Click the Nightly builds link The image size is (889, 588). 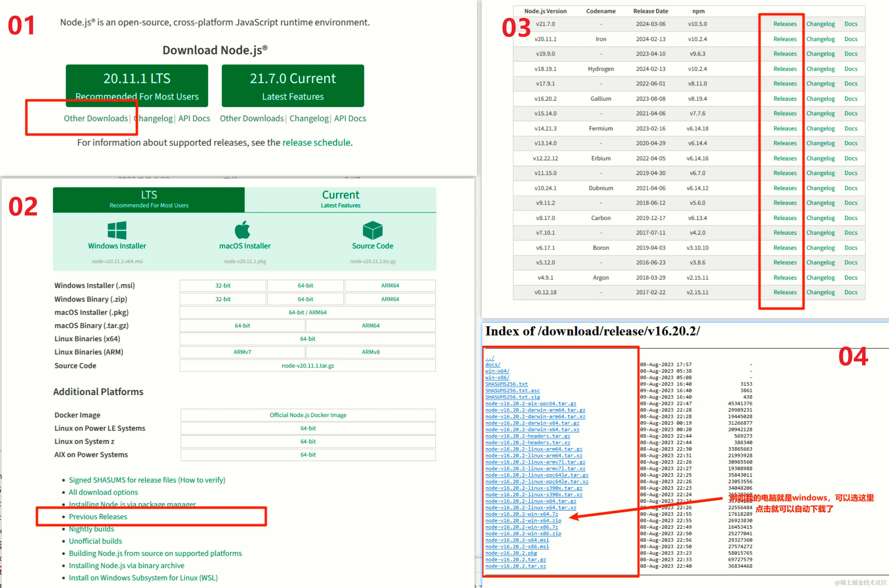(91, 529)
